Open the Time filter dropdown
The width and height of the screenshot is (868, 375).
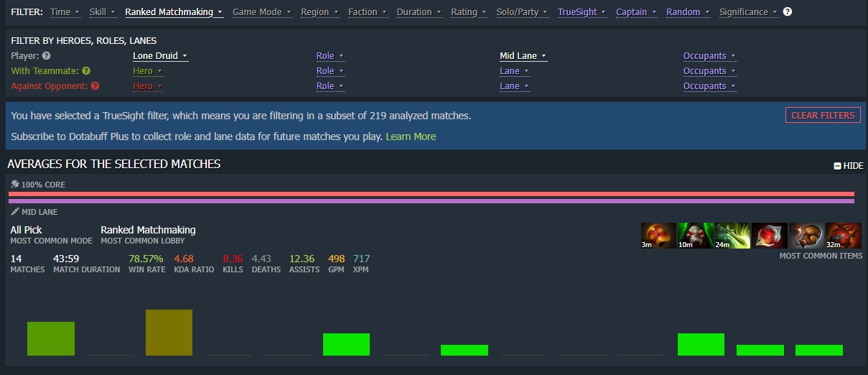[65, 12]
